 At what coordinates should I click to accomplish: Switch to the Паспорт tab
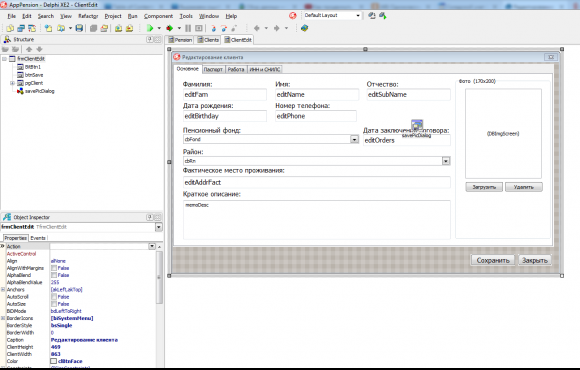[x=213, y=69]
